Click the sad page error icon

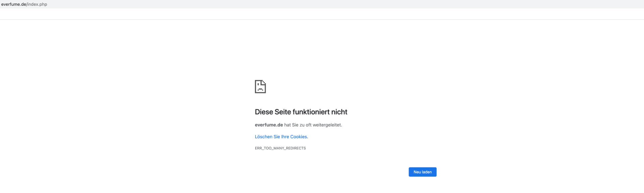pyautogui.click(x=260, y=87)
